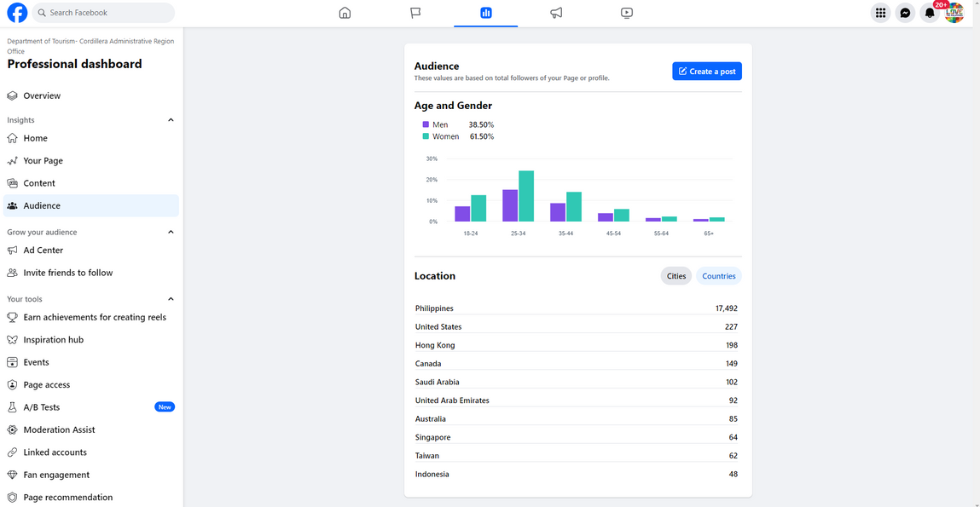Open Invite friends to follow

click(x=67, y=273)
